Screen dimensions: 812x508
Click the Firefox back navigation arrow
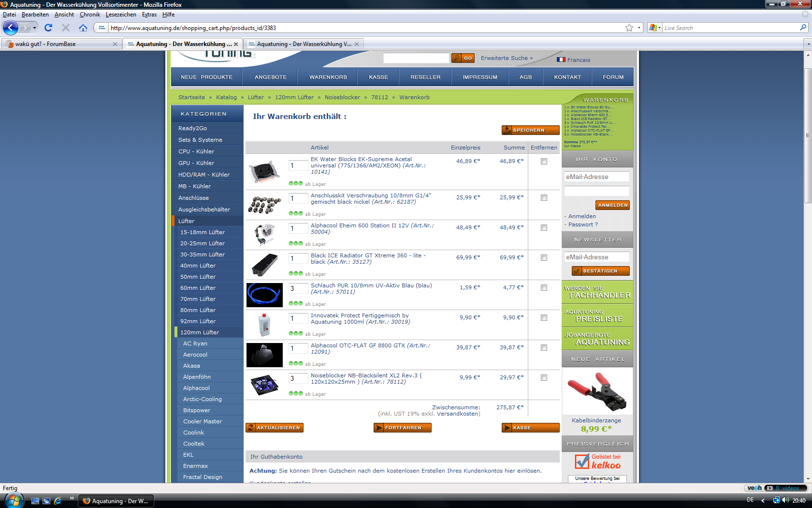11,28
